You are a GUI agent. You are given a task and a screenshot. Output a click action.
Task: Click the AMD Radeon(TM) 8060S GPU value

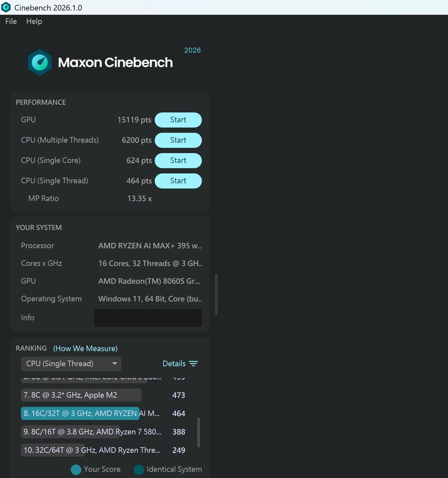[149, 281]
